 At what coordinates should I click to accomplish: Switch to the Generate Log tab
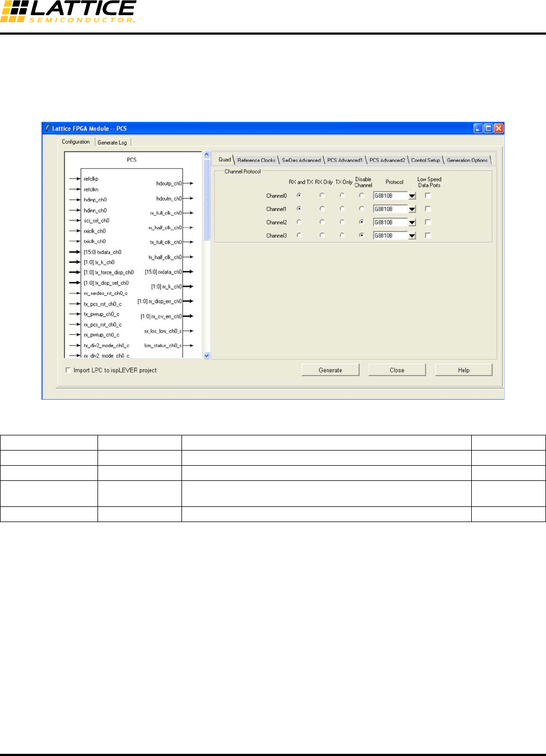point(112,142)
